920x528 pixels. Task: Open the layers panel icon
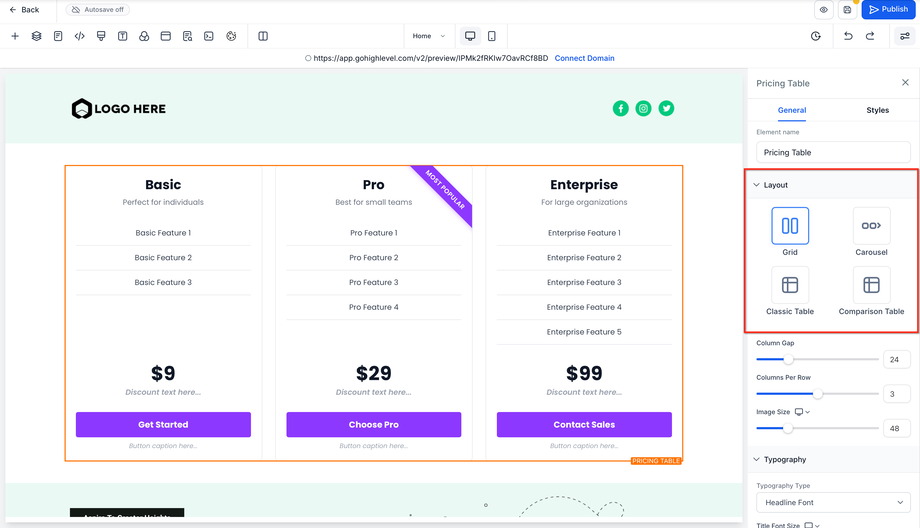(37, 36)
